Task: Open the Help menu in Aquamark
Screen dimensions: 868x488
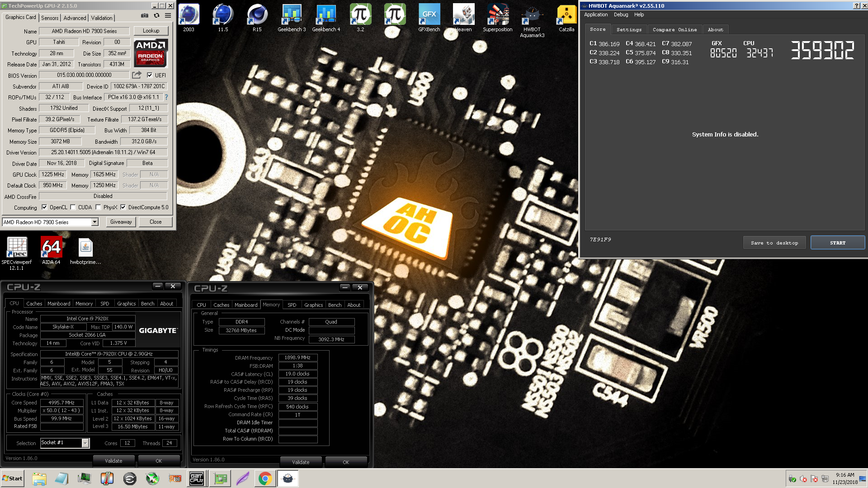Action: click(x=639, y=14)
